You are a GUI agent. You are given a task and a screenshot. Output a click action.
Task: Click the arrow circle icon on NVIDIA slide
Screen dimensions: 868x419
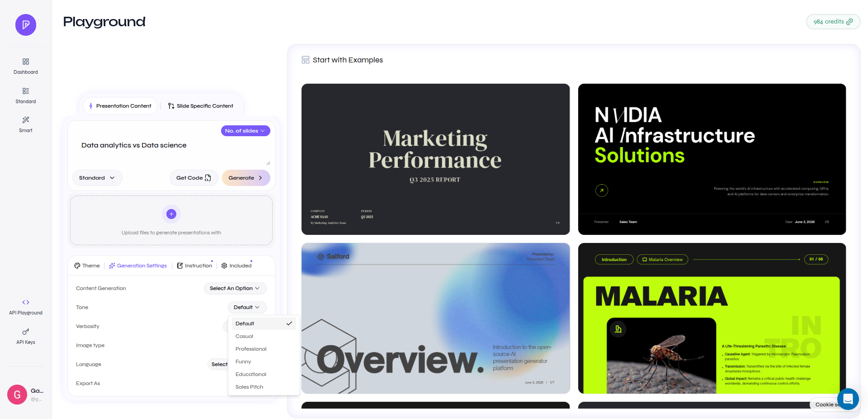602,190
